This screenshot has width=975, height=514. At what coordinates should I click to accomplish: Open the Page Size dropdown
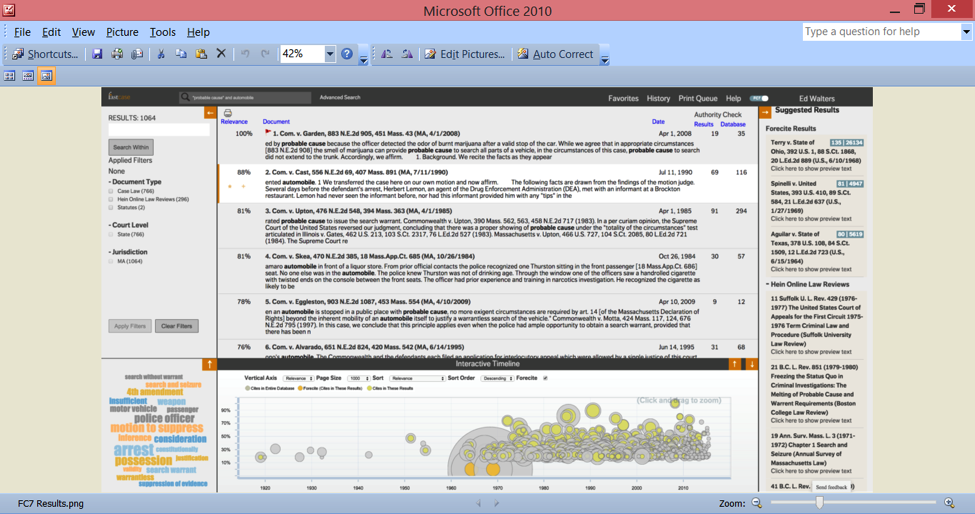tap(358, 378)
